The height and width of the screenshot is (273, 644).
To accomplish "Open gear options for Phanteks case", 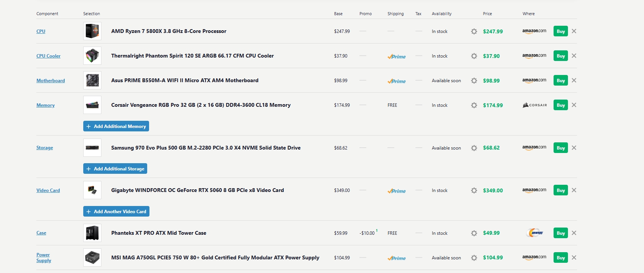I will pos(474,233).
